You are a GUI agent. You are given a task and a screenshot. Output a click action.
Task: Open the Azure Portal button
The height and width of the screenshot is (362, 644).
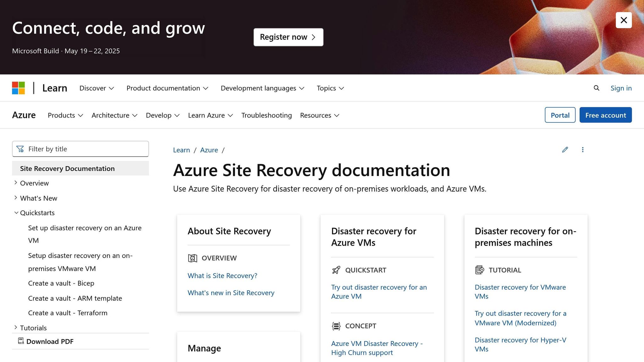(560, 115)
